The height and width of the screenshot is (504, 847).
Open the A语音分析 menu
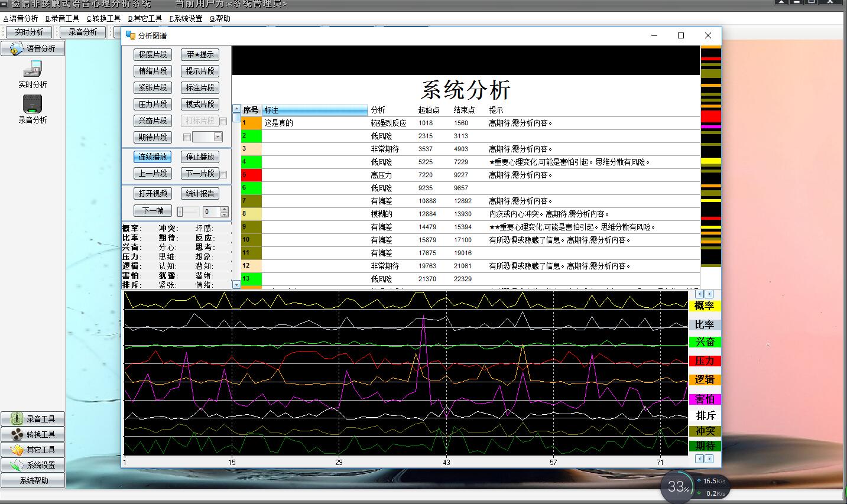pyautogui.click(x=21, y=18)
